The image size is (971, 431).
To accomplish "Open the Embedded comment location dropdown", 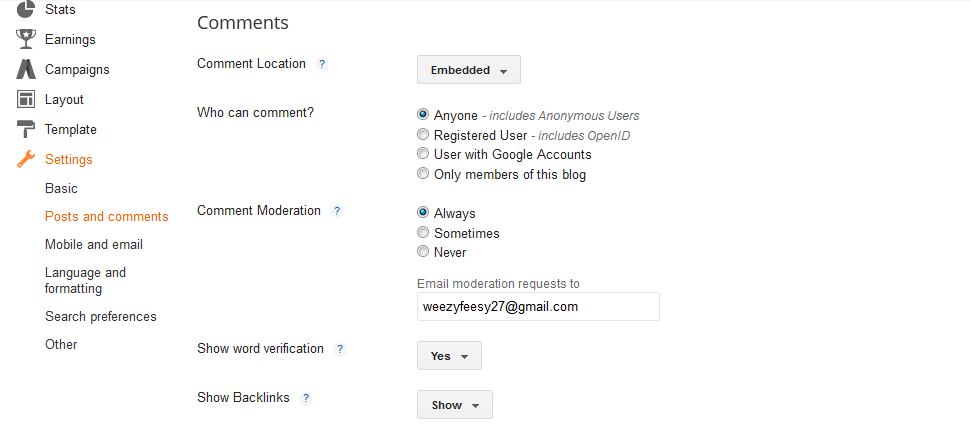I will coord(468,70).
